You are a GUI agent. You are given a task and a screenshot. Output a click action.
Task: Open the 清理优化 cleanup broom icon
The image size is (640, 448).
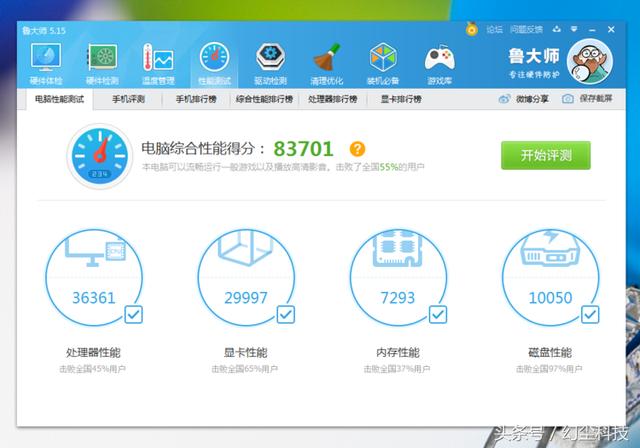coord(327,64)
